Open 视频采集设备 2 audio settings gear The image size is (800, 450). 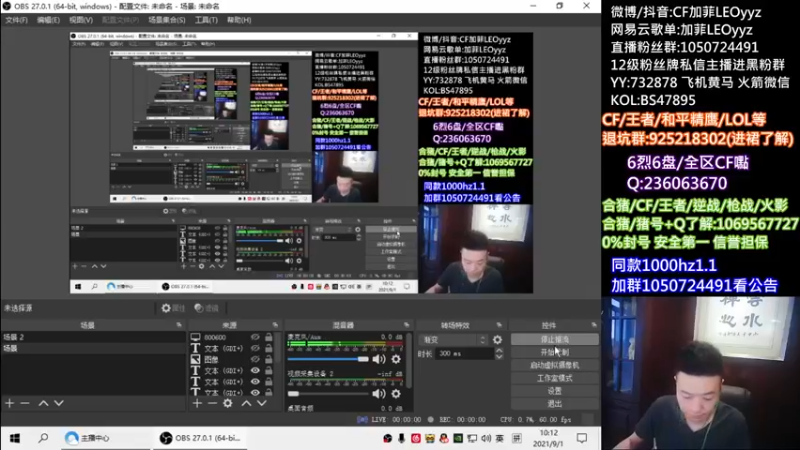pyautogui.click(x=396, y=393)
